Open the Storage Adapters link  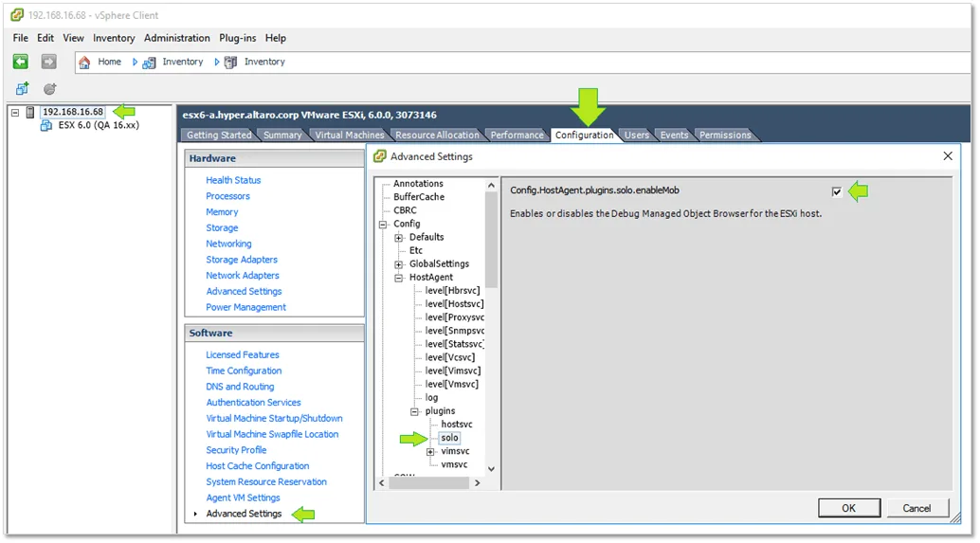[242, 260]
